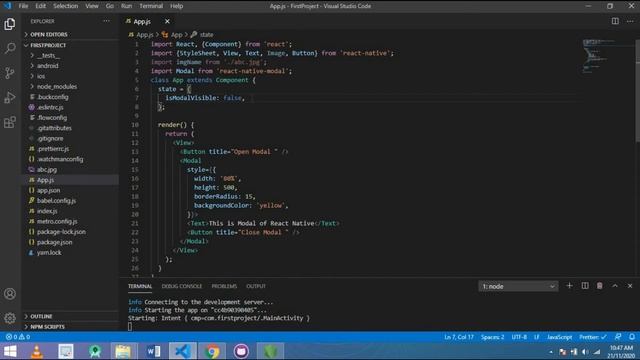640x360 pixels.
Task: Open the Run and Debug view
Action: click(x=10, y=98)
